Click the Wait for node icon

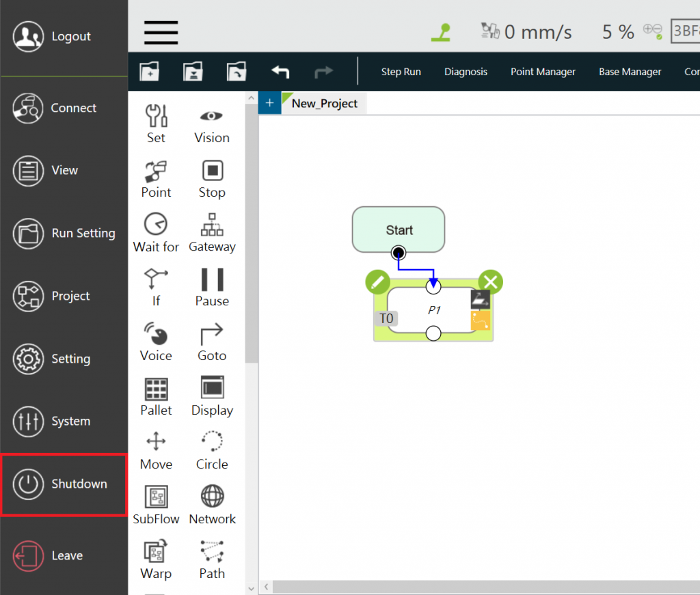(x=157, y=225)
